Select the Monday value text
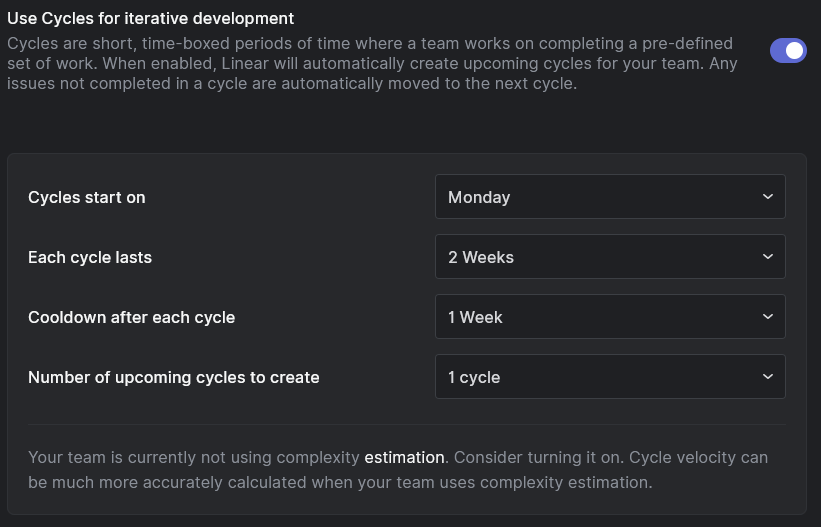 479,197
